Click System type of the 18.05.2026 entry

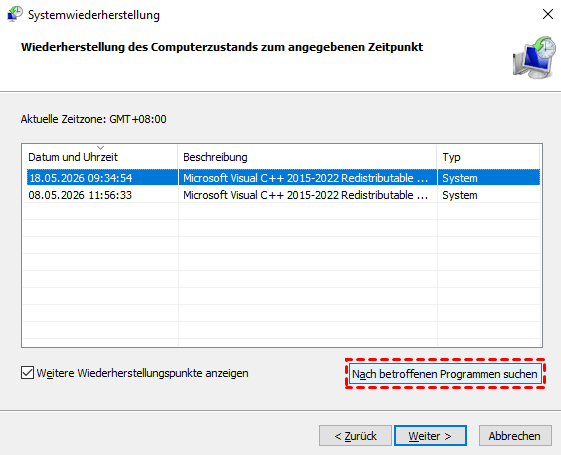coord(460,178)
